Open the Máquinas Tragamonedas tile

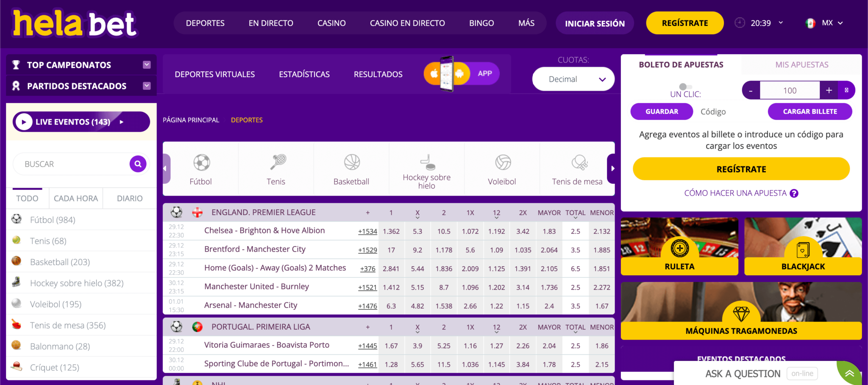pyautogui.click(x=741, y=311)
